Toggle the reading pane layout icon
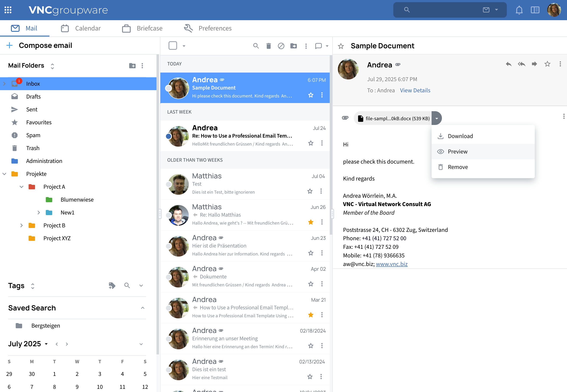 pyautogui.click(x=535, y=10)
